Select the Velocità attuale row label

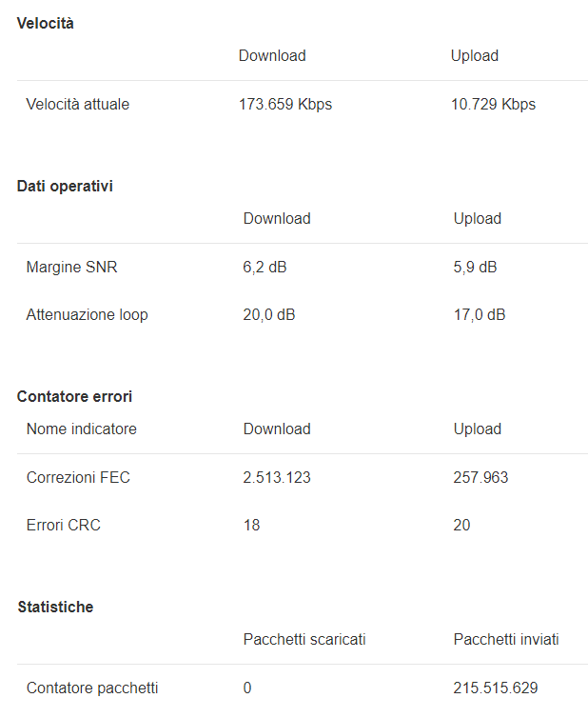coord(78,105)
